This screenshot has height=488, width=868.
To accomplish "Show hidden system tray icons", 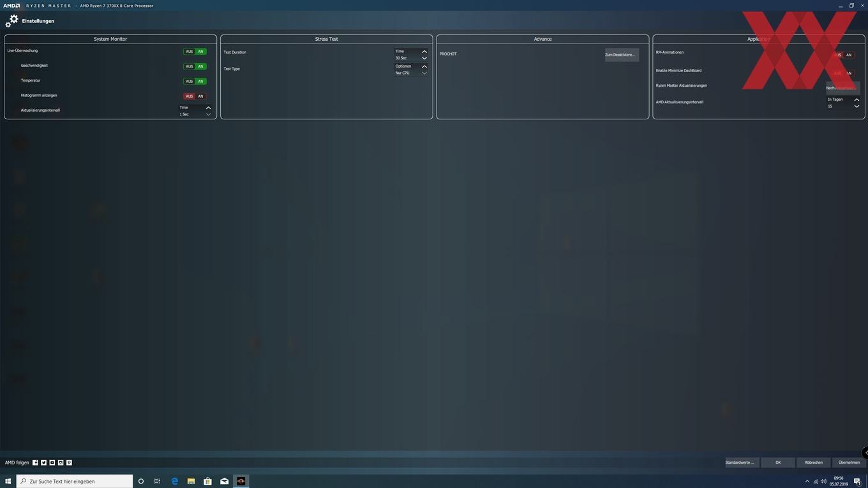I will coord(807,481).
